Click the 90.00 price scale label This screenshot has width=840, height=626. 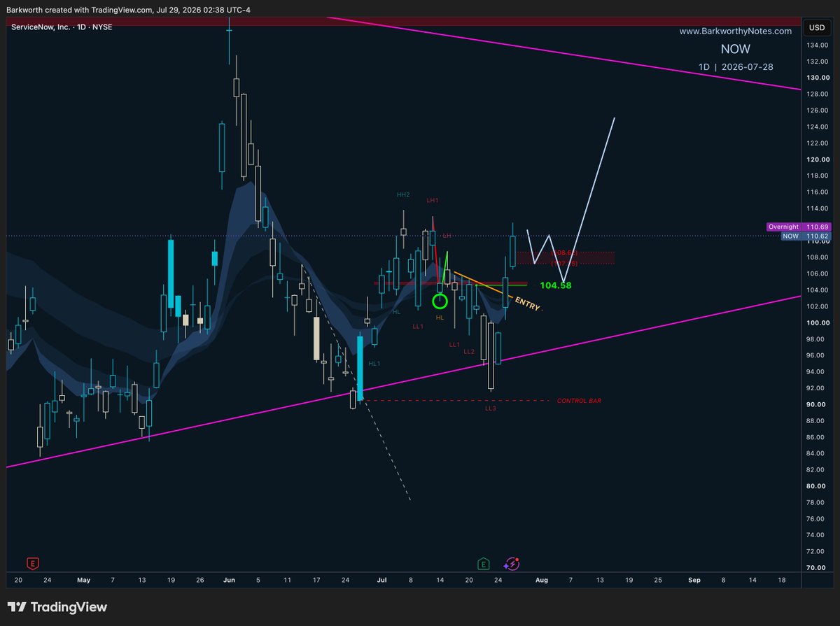tap(816, 404)
